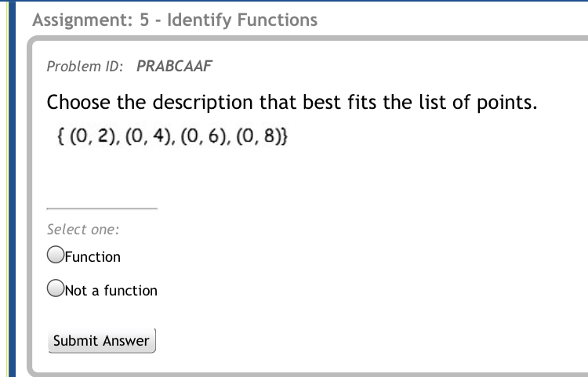
Task: Select the Function radio button
Action: pos(55,255)
